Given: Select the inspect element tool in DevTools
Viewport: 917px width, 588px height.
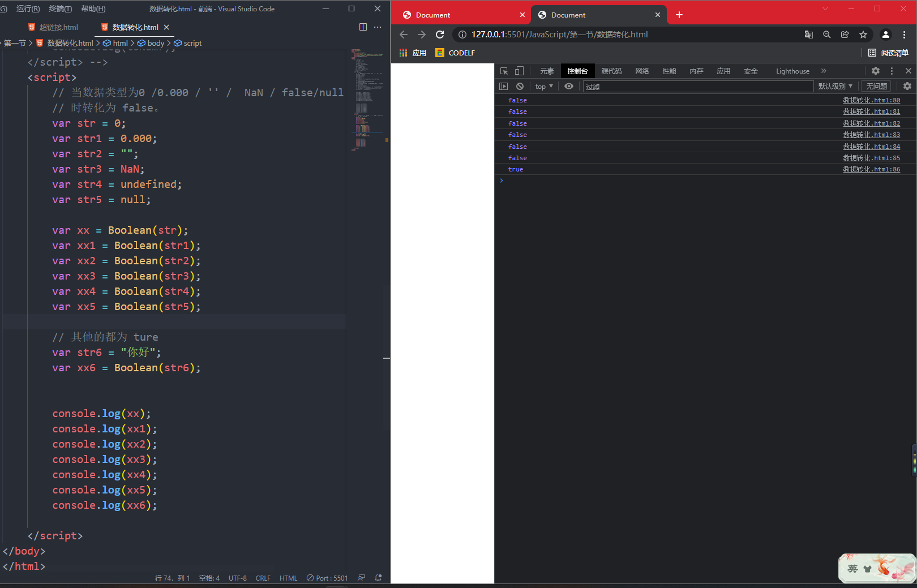Looking at the screenshot, I should pos(503,71).
